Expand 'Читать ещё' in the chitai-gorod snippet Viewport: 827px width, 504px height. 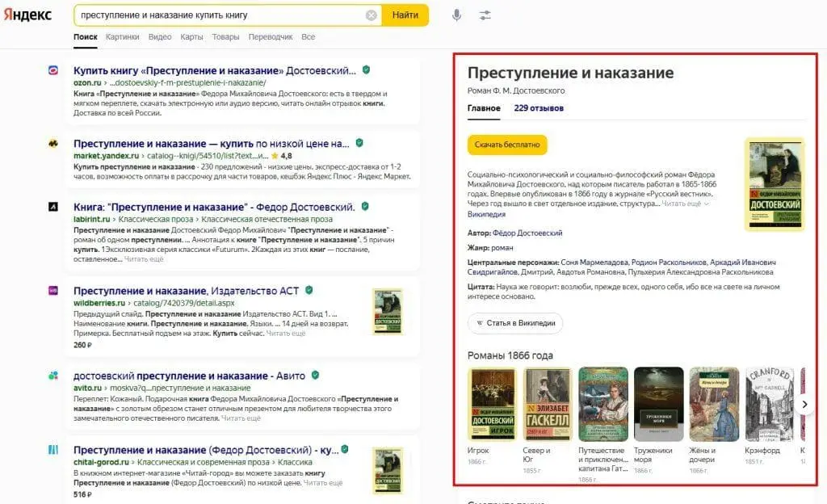pyautogui.click(x=323, y=483)
